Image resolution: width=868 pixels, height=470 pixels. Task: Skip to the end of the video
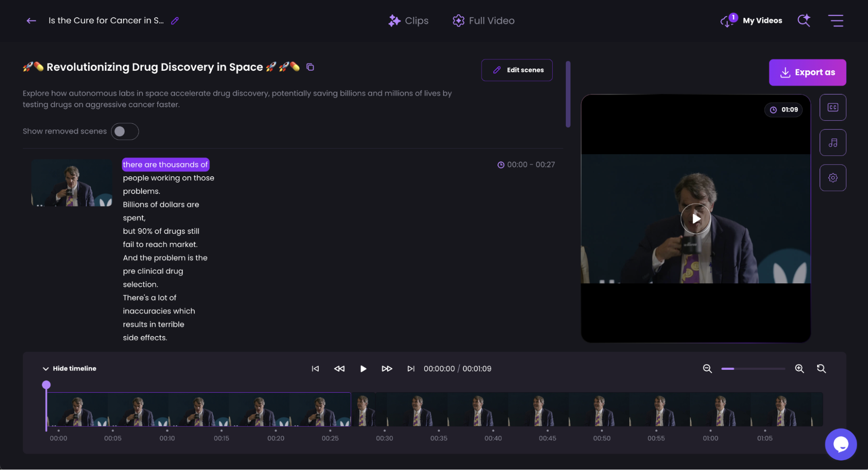410,368
